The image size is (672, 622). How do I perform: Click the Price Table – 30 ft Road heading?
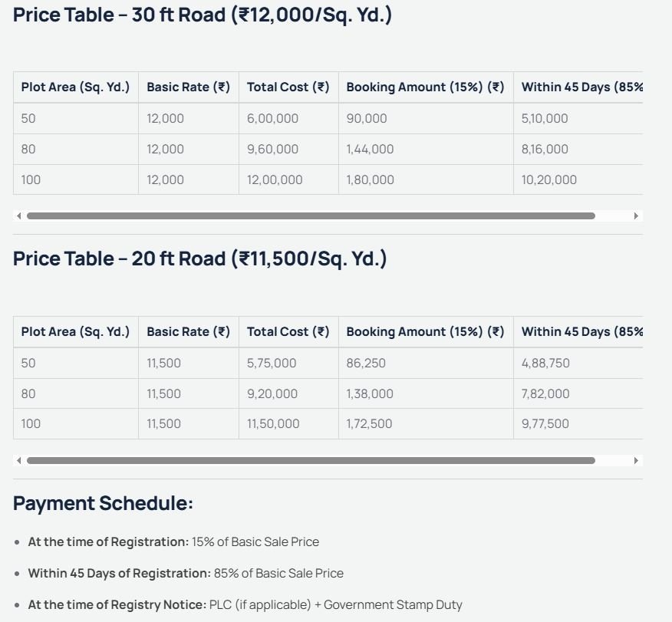(203, 15)
